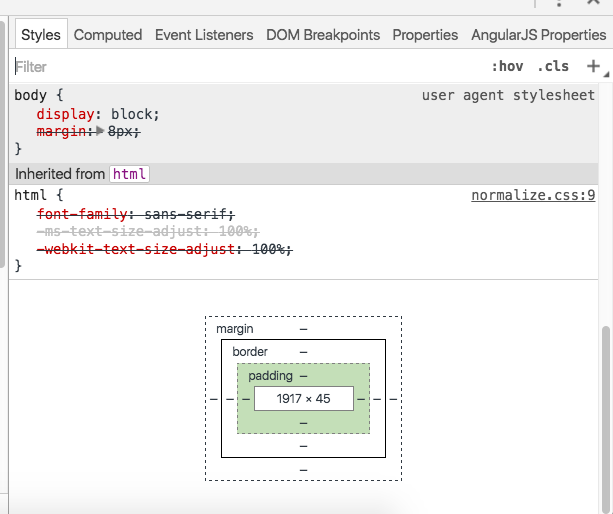Toggle the :hov element state panel

(x=507, y=66)
